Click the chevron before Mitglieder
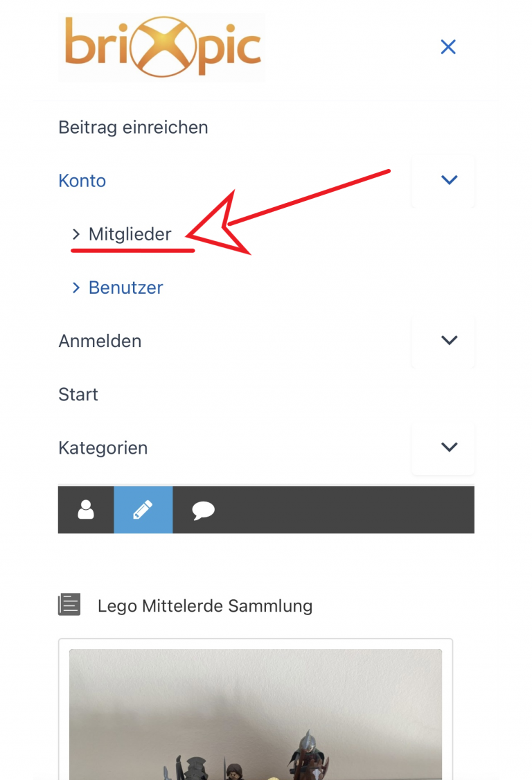 pos(76,234)
